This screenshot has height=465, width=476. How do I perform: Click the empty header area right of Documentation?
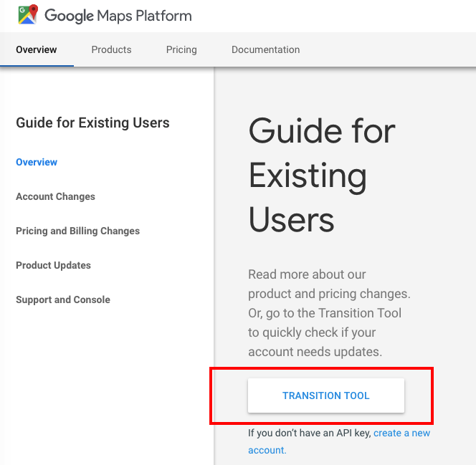387,49
